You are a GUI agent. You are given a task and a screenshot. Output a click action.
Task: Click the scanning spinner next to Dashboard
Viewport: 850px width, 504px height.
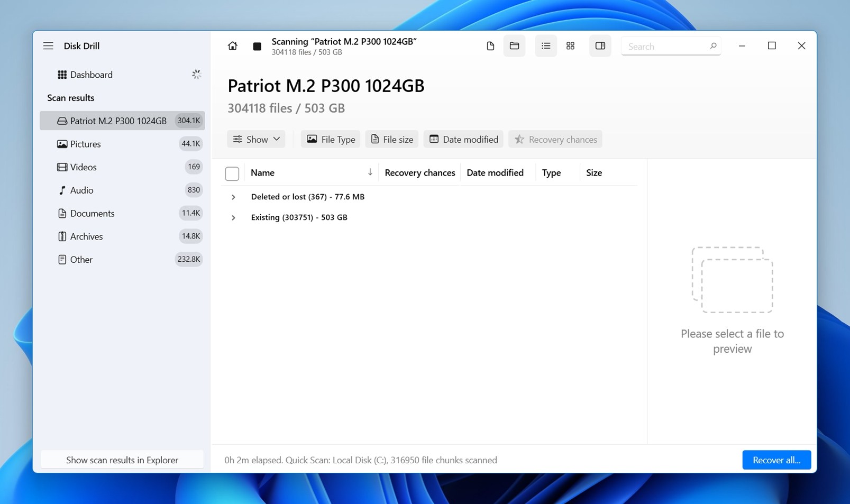pos(196,75)
